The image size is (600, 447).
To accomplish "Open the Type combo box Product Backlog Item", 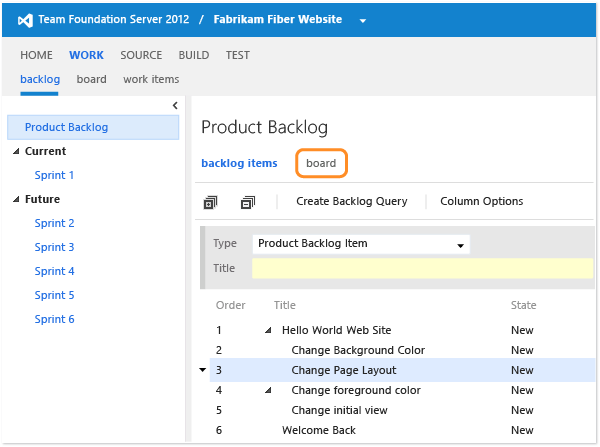I will pos(361,244).
